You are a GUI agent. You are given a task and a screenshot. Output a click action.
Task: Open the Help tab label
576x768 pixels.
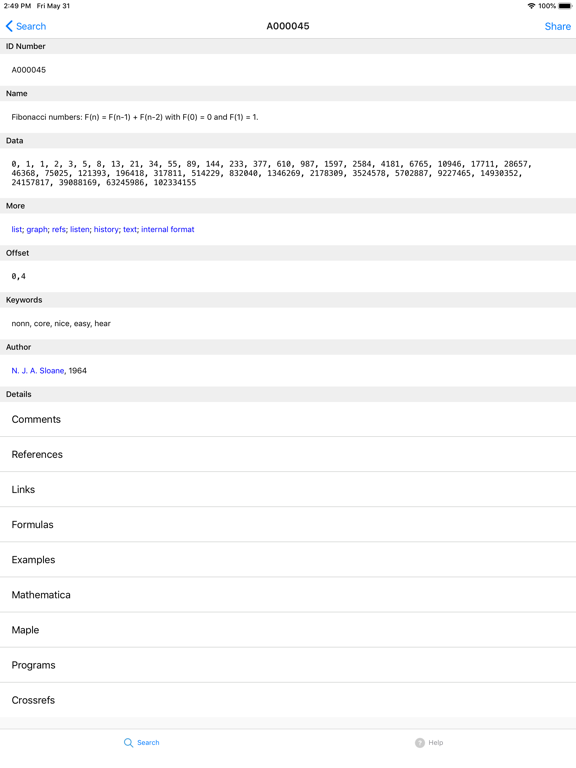tap(435, 743)
